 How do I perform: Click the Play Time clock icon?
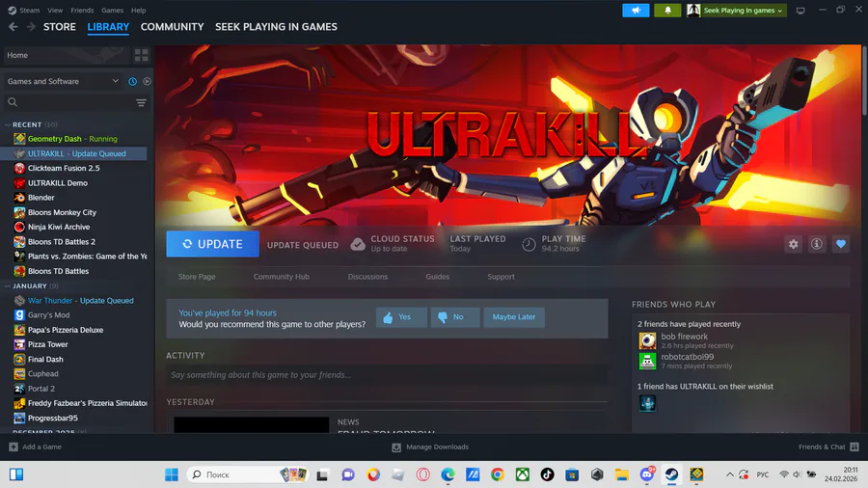click(x=529, y=244)
